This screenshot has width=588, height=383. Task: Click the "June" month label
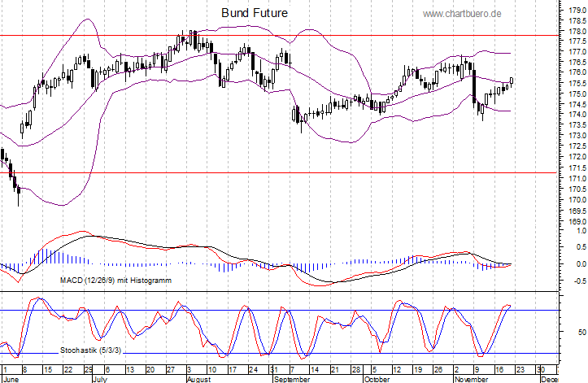11,379
